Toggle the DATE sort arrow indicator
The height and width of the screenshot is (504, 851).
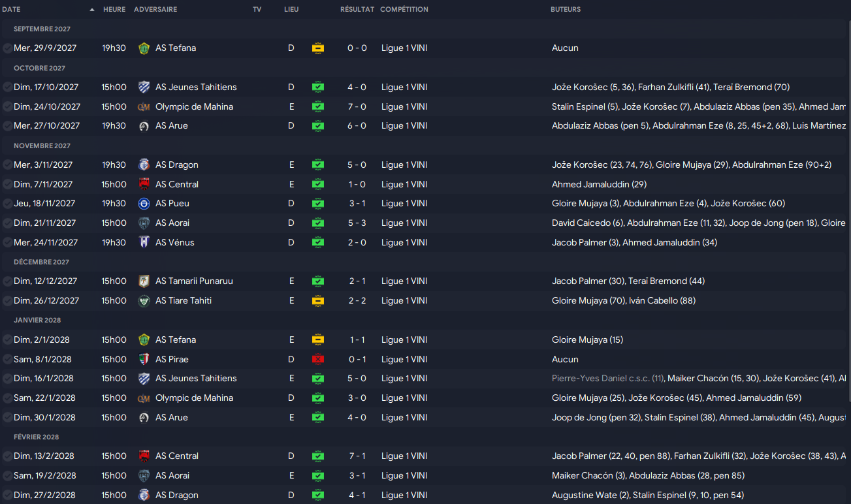92,10
